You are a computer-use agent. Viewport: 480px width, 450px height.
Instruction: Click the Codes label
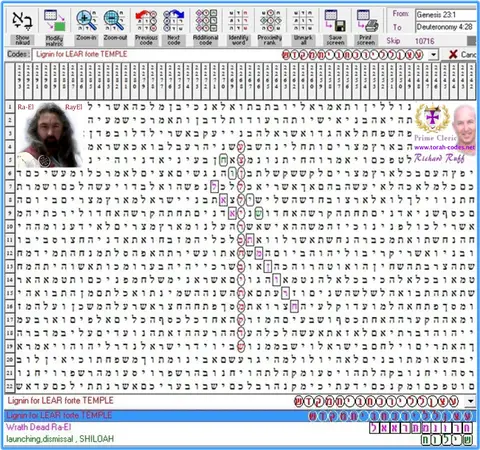coord(18,54)
